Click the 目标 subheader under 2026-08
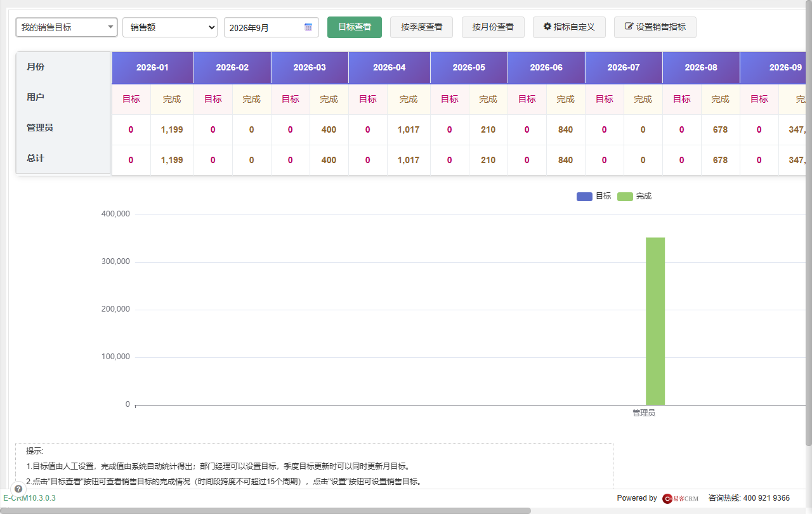 pyautogui.click(x=682, y=99)
